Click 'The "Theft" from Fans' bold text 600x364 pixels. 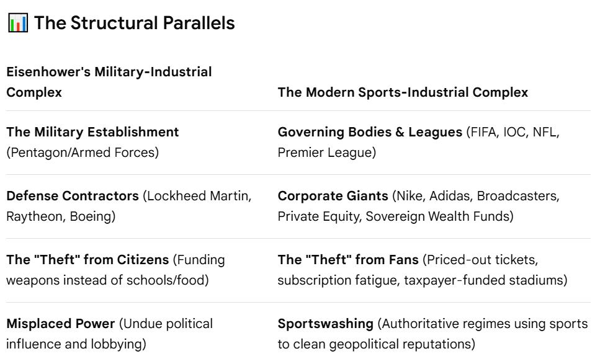[348, 260]
